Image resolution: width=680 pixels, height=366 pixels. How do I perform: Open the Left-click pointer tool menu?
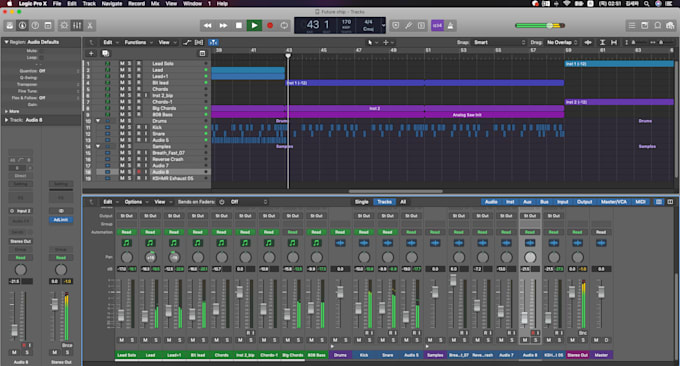tap(372, 42)
